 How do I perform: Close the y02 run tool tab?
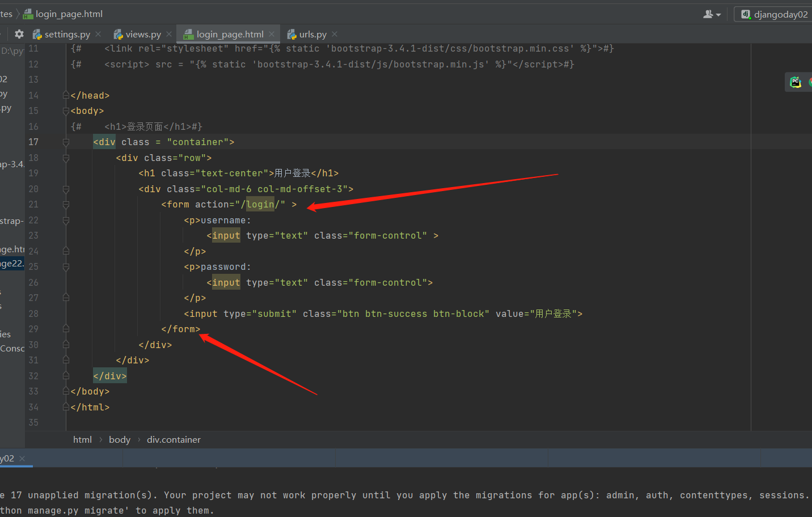click(x=22, y=459)
